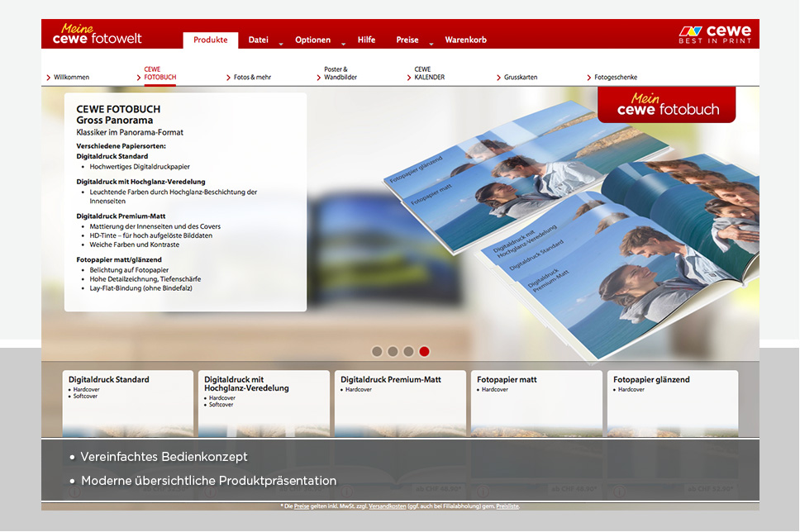Choose the Digitaldruck mit Hochglanz-Veredelung product card
The width and height of the screenshot is (800, 532).
264,403
